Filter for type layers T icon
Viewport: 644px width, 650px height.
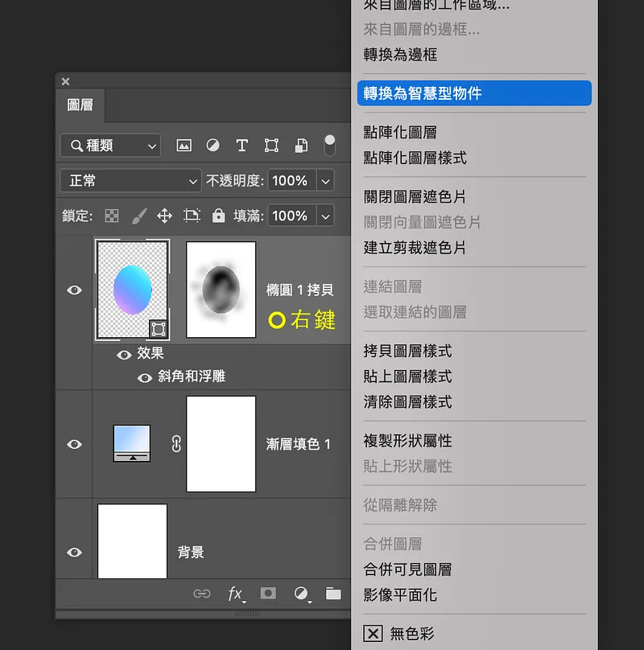click(x=242, y=146)
